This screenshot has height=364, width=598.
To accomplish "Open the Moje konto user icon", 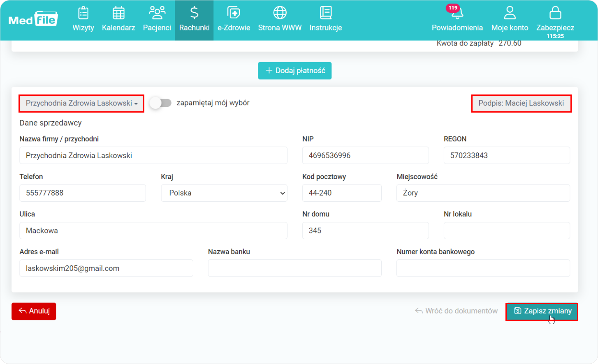I will [510, 13].
